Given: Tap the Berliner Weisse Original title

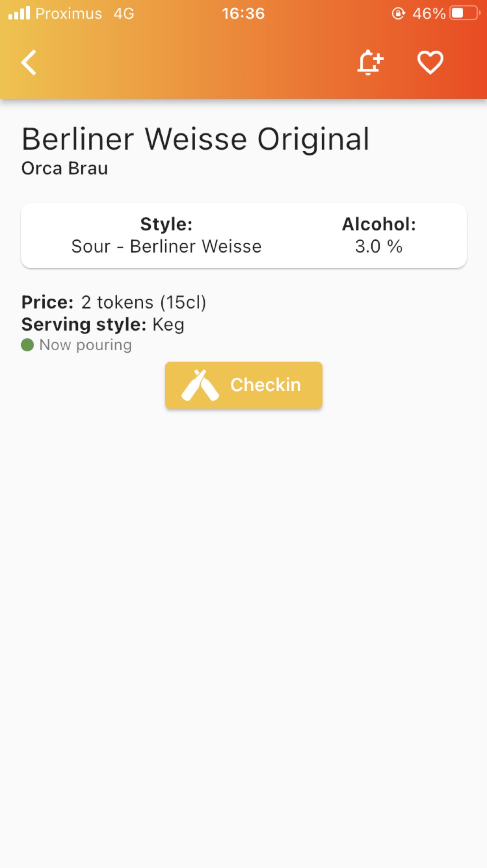Looking at the screenshot, I should [195, 139].
